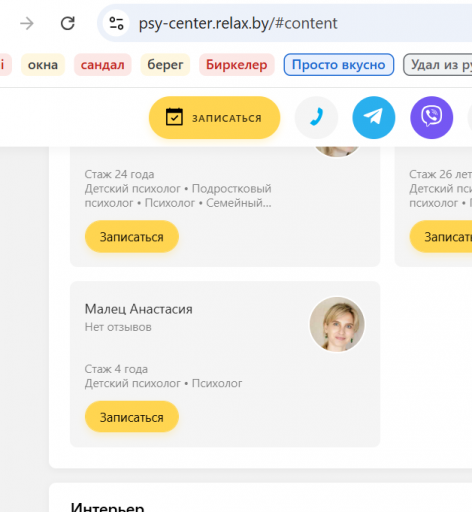Reload the page with the refresh icon
The image size is (472, 512).
tap(68, 23)
